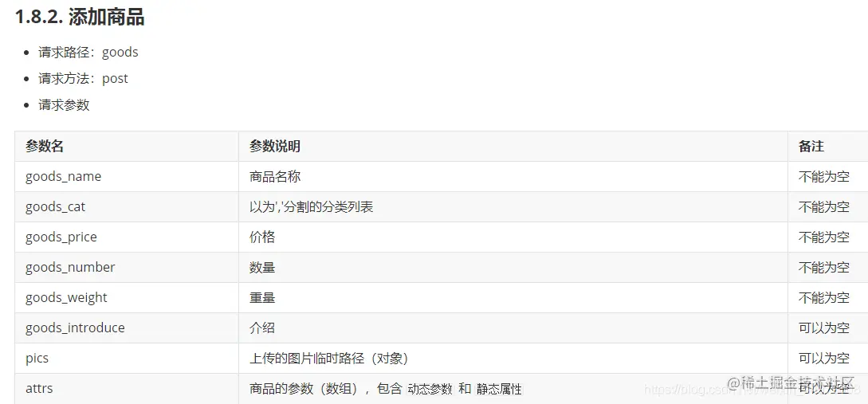
Task: Click 不能为空 in the goods_name row
Action: click(823, 177)
